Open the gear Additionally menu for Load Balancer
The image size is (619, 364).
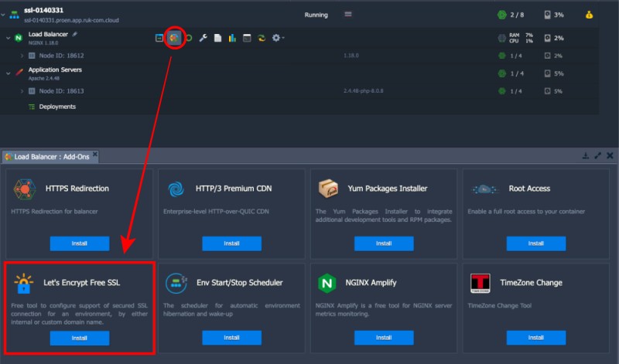(278, 38)
